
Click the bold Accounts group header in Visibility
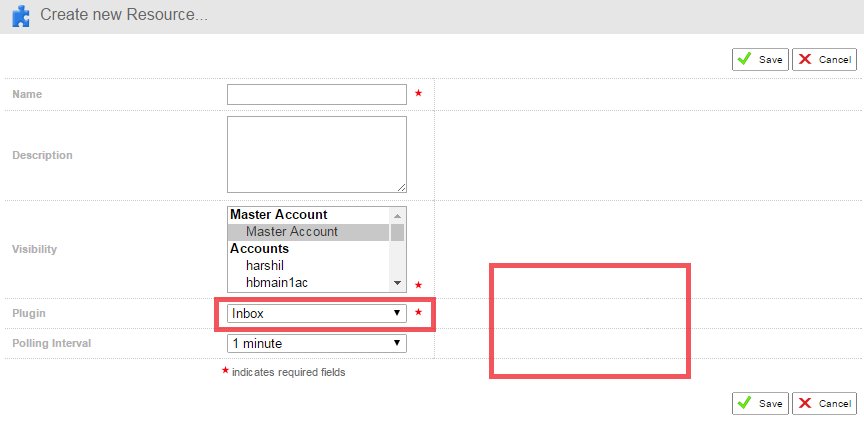point(259,249)
